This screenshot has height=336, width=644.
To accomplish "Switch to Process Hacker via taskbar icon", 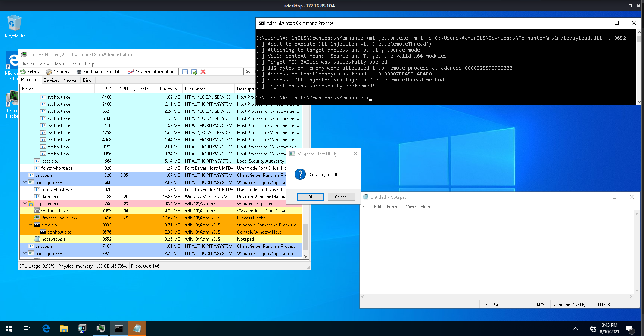I will click(x=100, y=329).
